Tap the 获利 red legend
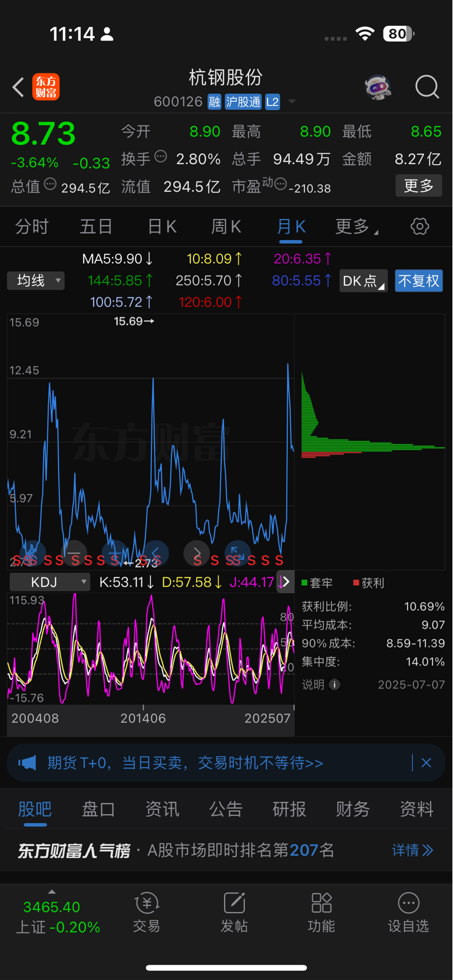This screenshot has height=980, width=453. (368, 583)
